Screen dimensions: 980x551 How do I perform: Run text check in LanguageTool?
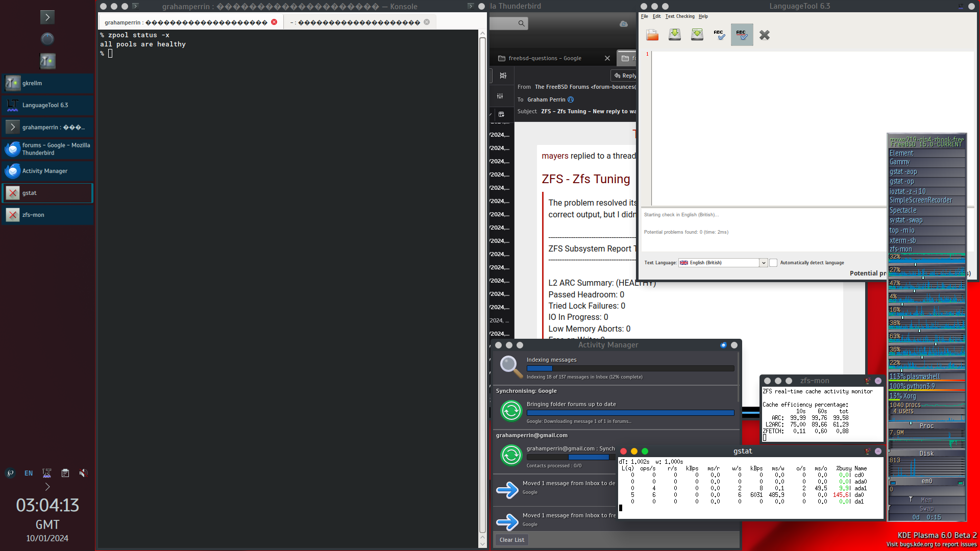pyautogui.click(x=720, y=35)
